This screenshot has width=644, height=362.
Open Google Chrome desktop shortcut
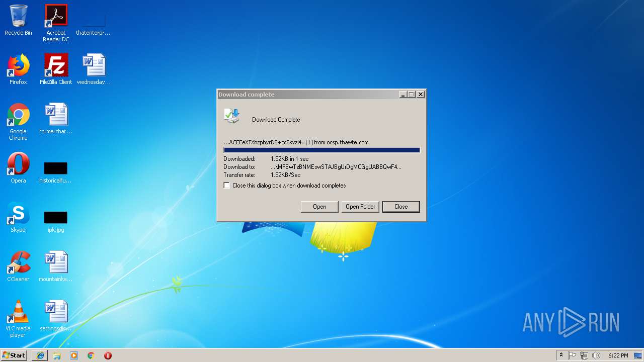(x=18, y=122)
